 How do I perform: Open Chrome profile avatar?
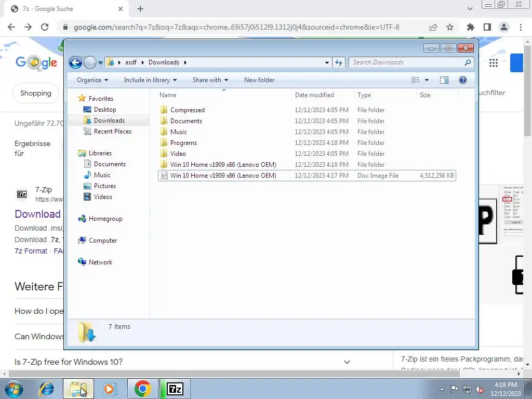tap(504, 27)
